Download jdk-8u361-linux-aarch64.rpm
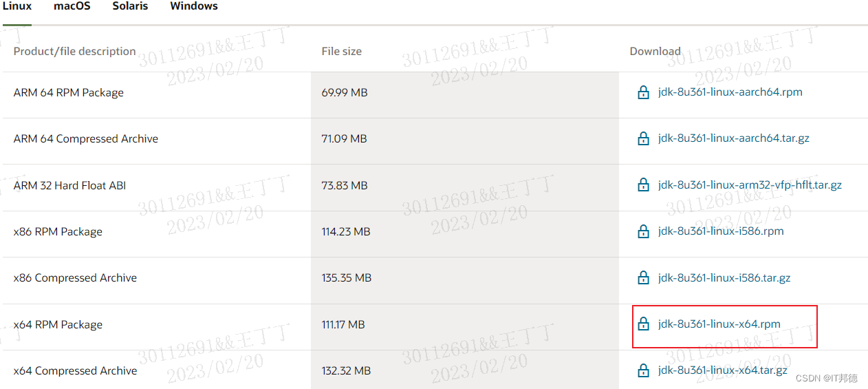868x389 pixels. click(730, 92)
